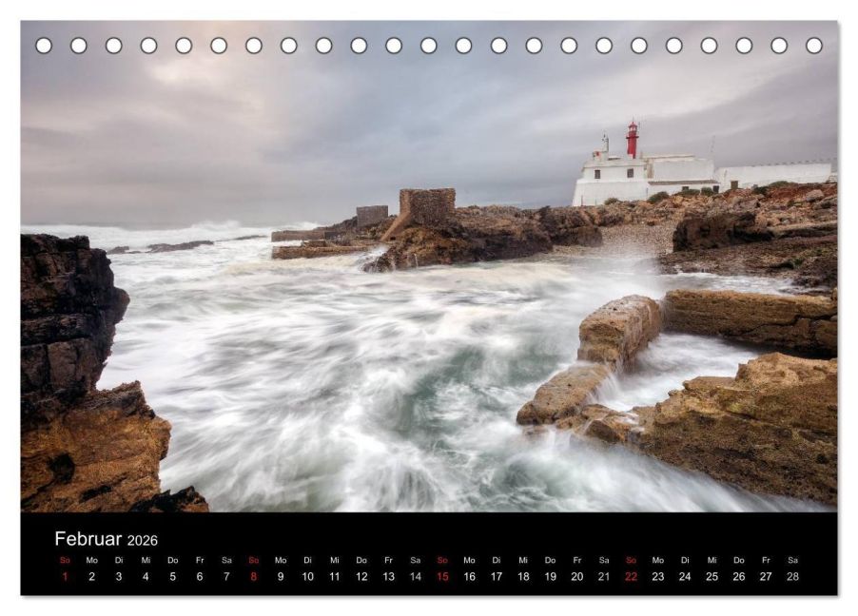The image size is (858, 616).
Task: Click the Mi header above date 4
Action: click(146, 561)
